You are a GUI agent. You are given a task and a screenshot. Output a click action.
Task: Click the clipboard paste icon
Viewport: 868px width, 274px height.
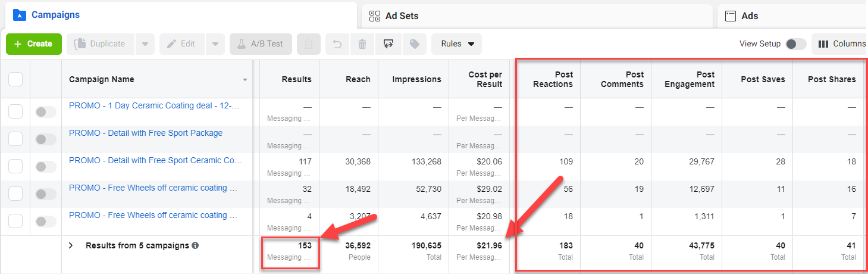click(x=309, y=44)
